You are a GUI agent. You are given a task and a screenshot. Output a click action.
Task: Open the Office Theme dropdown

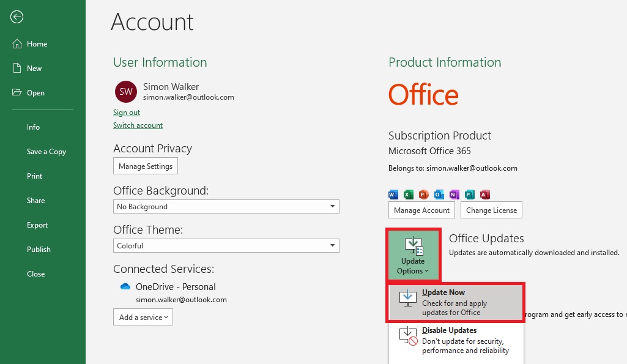[226, 245]
